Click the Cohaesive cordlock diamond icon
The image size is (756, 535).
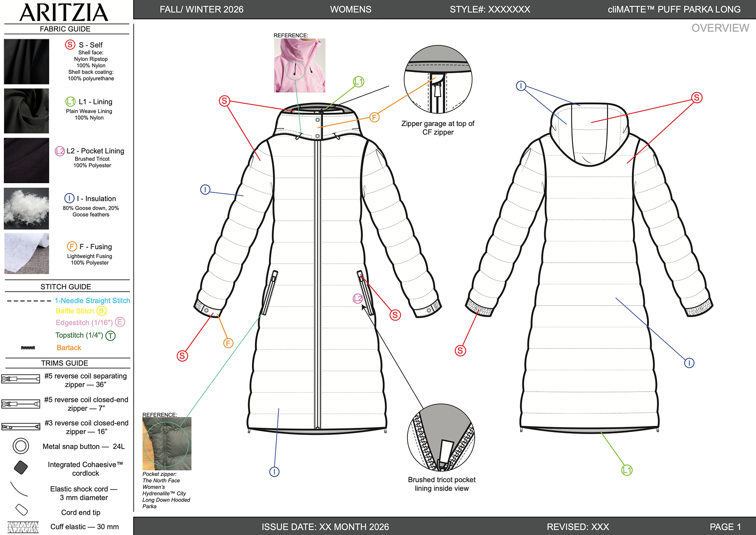click(x=21, y=468)
